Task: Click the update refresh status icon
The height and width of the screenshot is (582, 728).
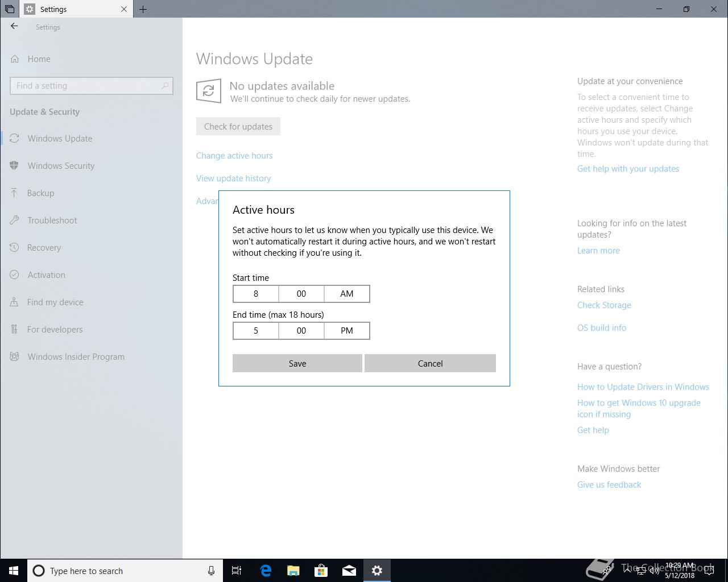Action: tap(209, 91)
